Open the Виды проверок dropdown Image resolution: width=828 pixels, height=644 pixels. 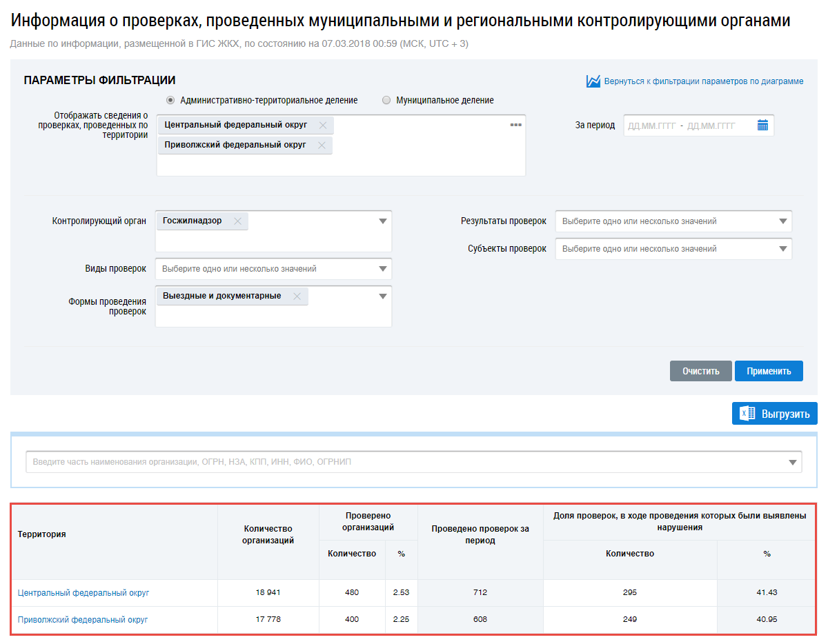(383, 269)
